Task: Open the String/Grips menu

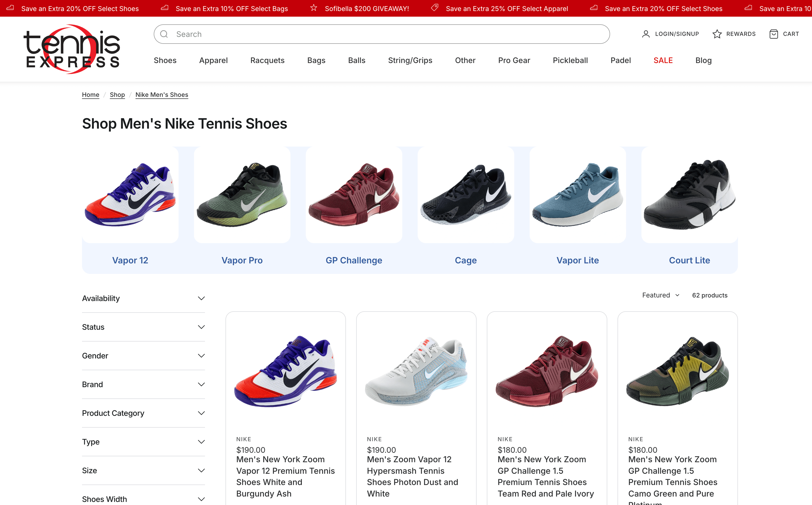Action: [410, 60]
